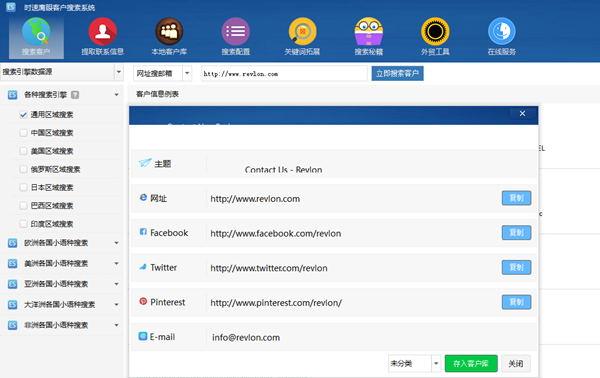
Task: Open the 搜索秘籍 minion icon
Action: [x=369, y=31]
